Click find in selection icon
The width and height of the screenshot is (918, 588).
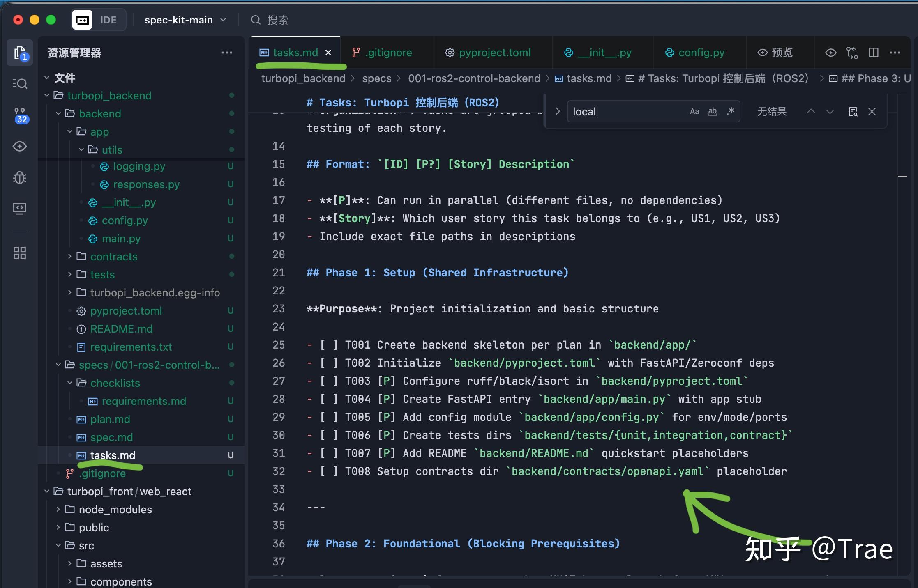tap(853, 112)
